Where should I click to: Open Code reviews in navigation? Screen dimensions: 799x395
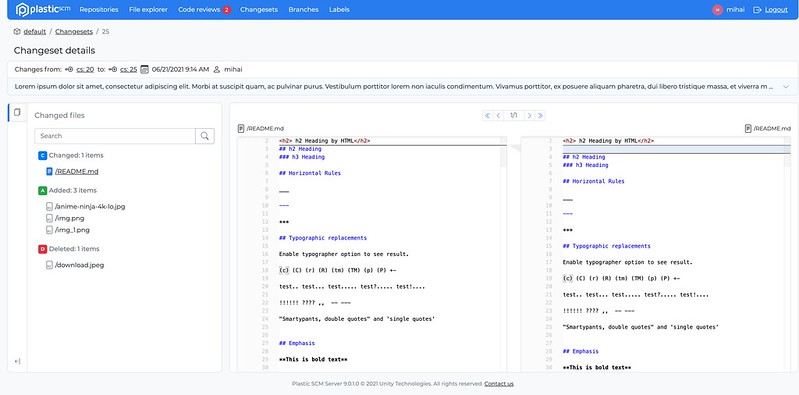[199, 10]
